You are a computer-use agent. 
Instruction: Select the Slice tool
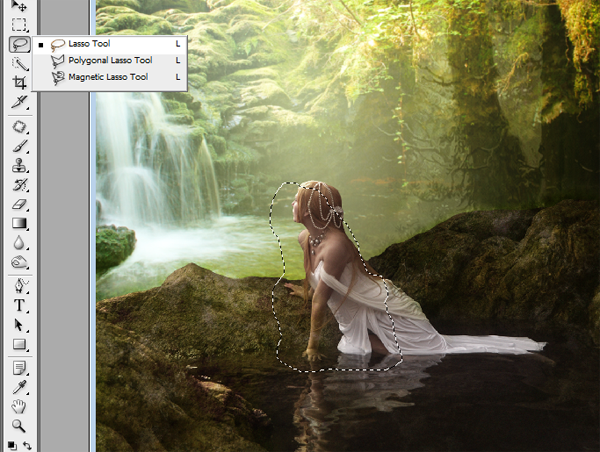(x=19, y=102)
